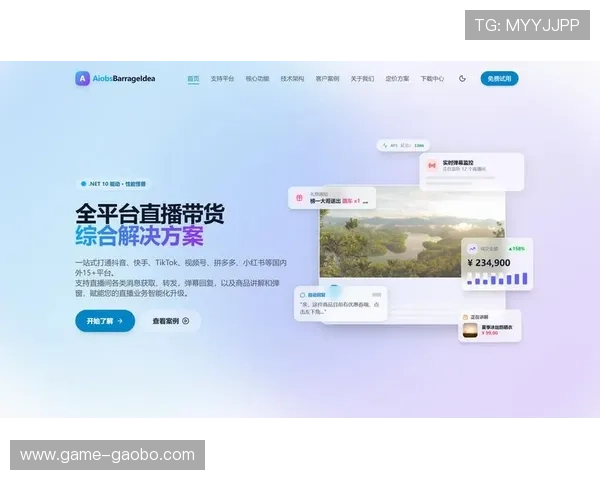Click the pink gift icon
This screenshot has height=480, width=600.
299,198
